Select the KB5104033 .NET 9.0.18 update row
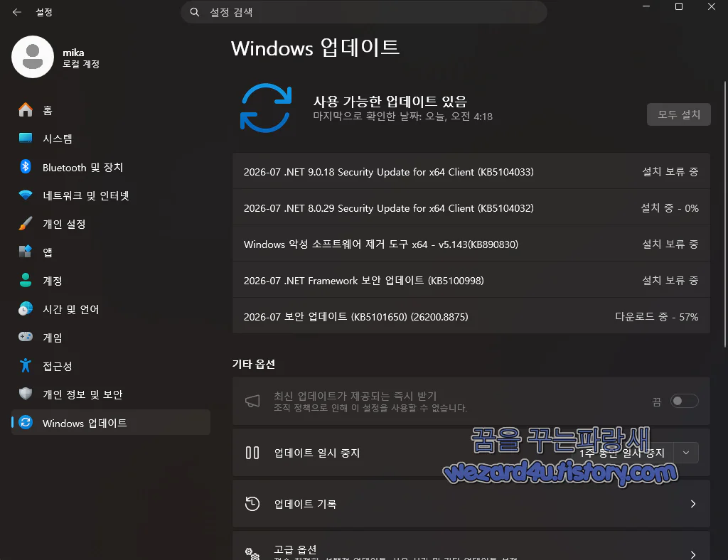The width and height of the screenshot is (728, 560). click(471, 172)
